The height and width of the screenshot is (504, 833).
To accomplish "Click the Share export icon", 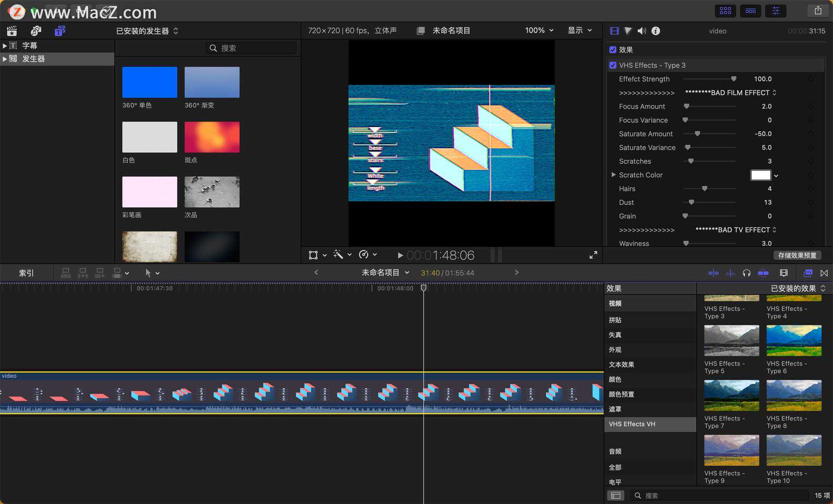I will (x=818, y=10).
